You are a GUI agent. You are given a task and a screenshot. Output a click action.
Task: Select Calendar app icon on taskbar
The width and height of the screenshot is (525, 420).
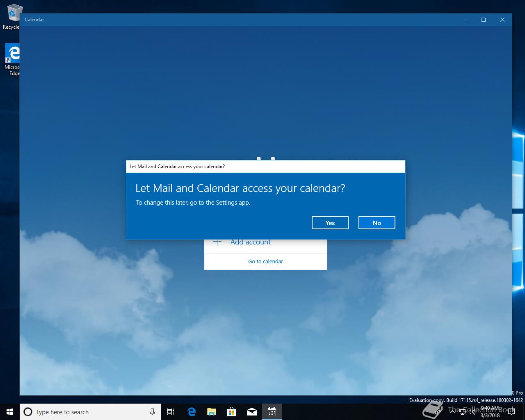click(x=272, y=412)
